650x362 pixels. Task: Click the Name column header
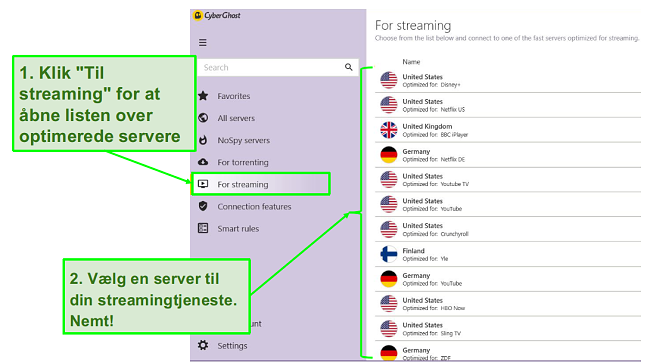pos(411,62)
